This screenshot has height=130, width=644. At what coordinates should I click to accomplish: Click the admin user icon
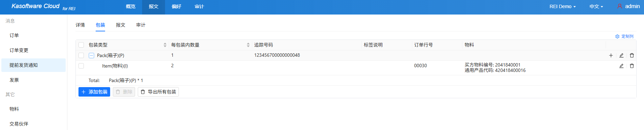tap(619, 6)
